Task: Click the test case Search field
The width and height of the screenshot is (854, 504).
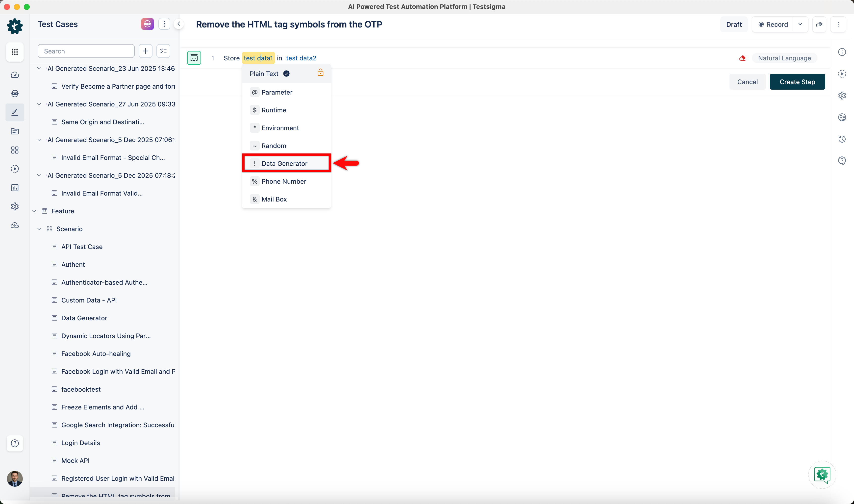Action: [86, 51]
